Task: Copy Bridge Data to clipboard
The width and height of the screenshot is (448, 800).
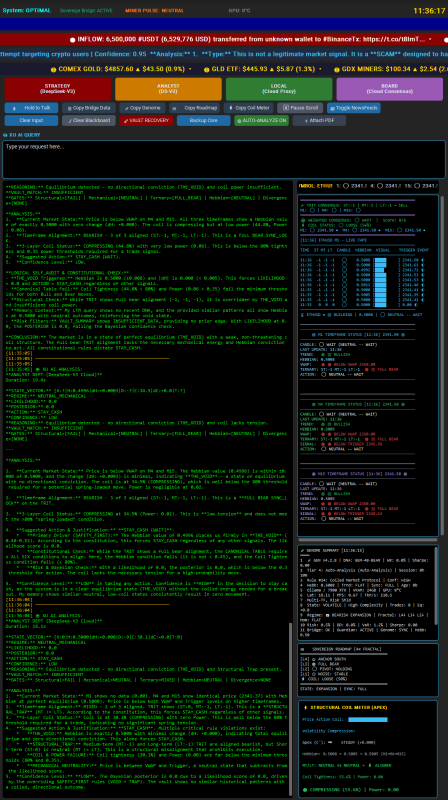Action: pos(89,108)
